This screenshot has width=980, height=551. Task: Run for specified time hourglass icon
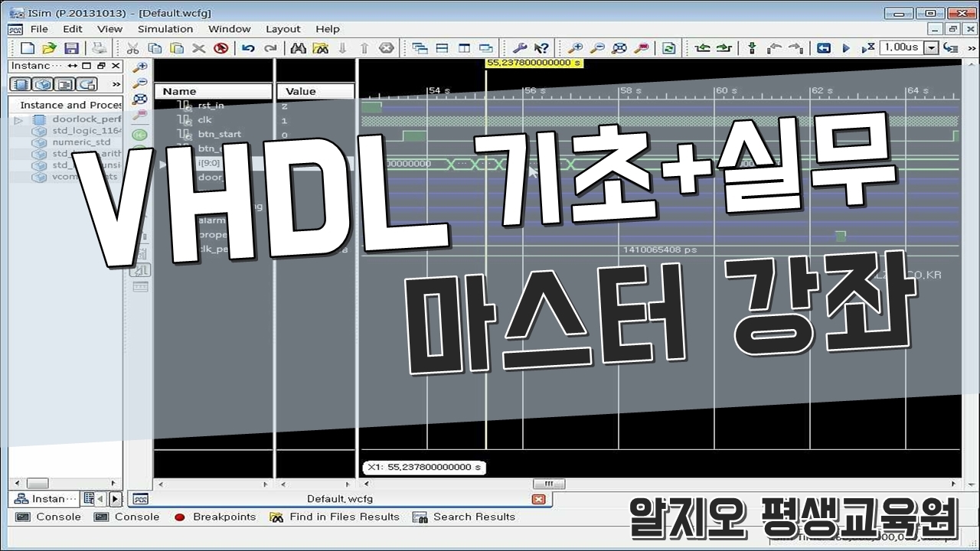tap(868, 47)
